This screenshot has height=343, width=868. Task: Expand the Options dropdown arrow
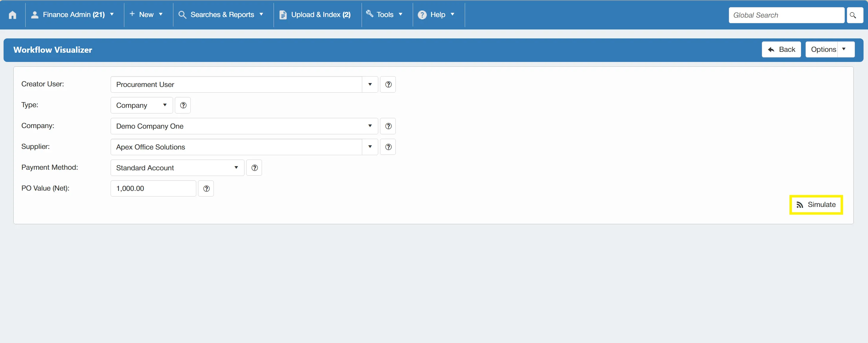[x=846, y=50]
